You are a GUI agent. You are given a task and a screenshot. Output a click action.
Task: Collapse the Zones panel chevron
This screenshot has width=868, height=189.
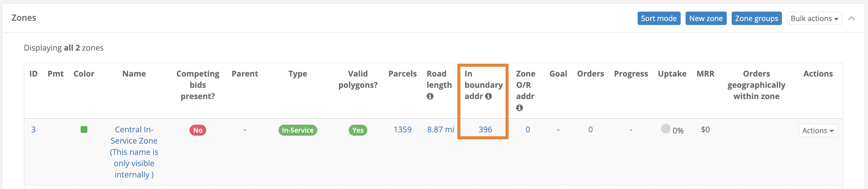[851, 18]
